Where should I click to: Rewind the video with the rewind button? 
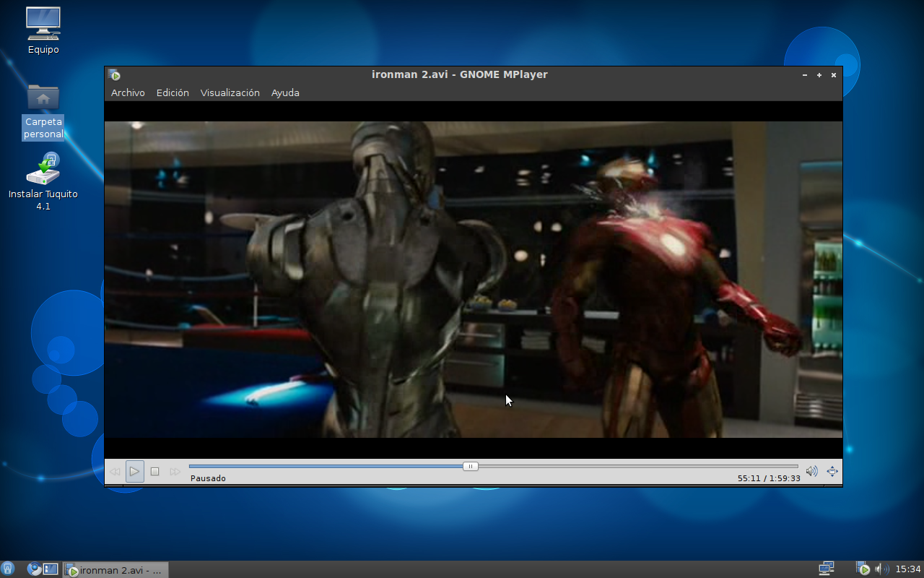coord(114,472)
